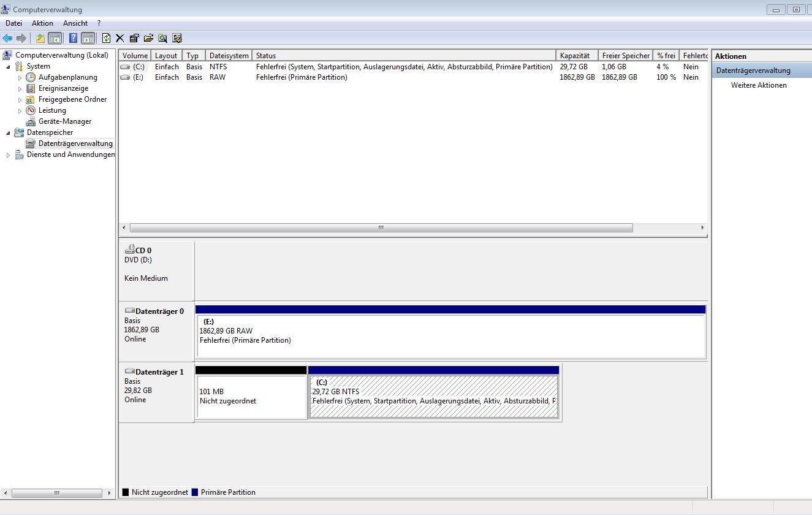Collapse the Datenspeicher node

[8, 132]
